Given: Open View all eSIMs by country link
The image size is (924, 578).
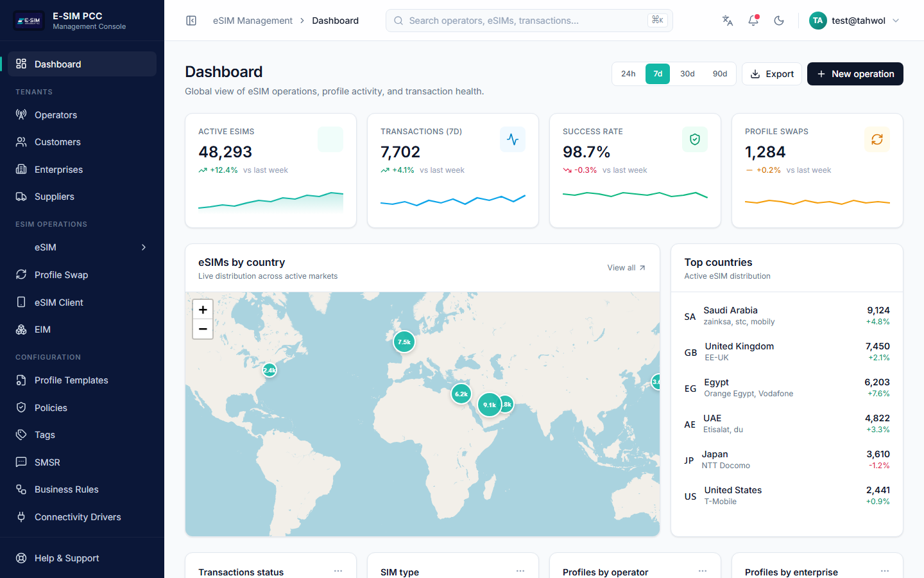Looking at the screenshot, I should [626, 268].
